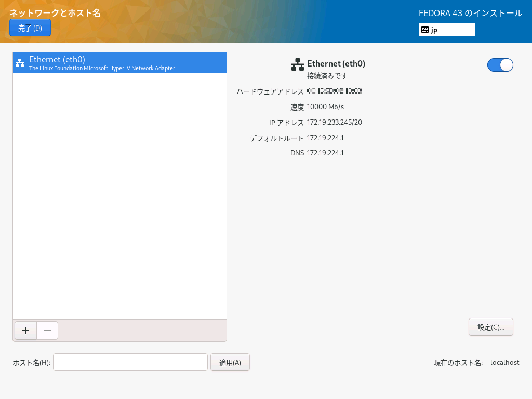Open the 設定(C)... configuration dialog
Viewport: 532px width, 399px height.
tap(490, 327)
